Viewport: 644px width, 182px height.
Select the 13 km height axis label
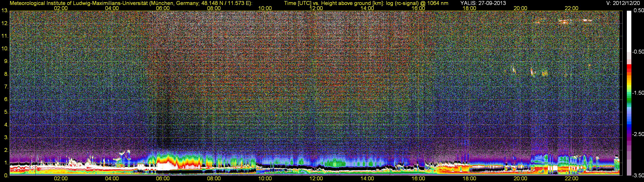5,11
